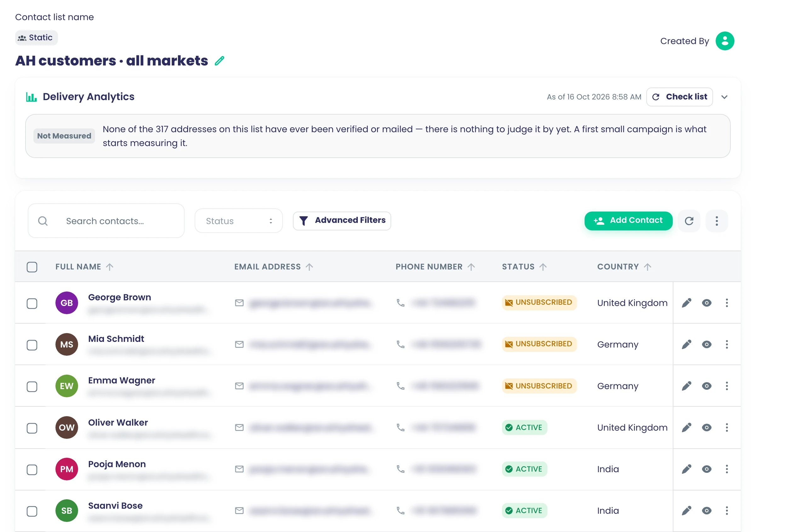Open the toolbar three-dot options menu
The height and width of the screenshot is (532, 800).
pos(717,221)
